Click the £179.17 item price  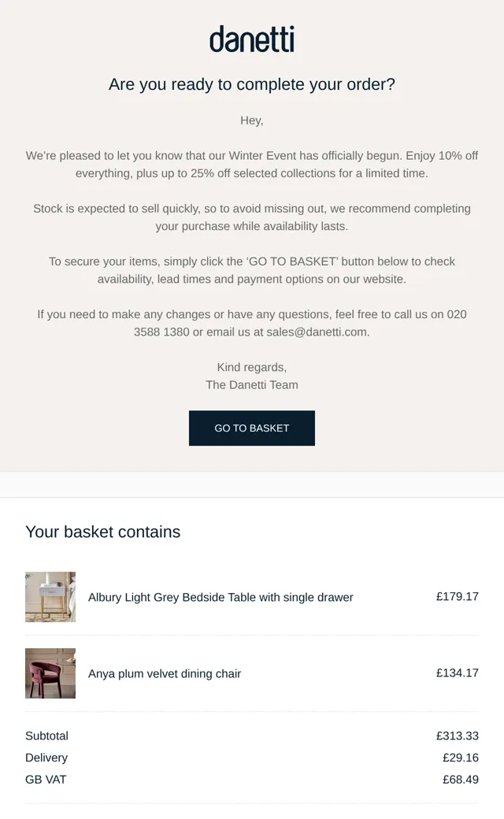click(458, 596)
